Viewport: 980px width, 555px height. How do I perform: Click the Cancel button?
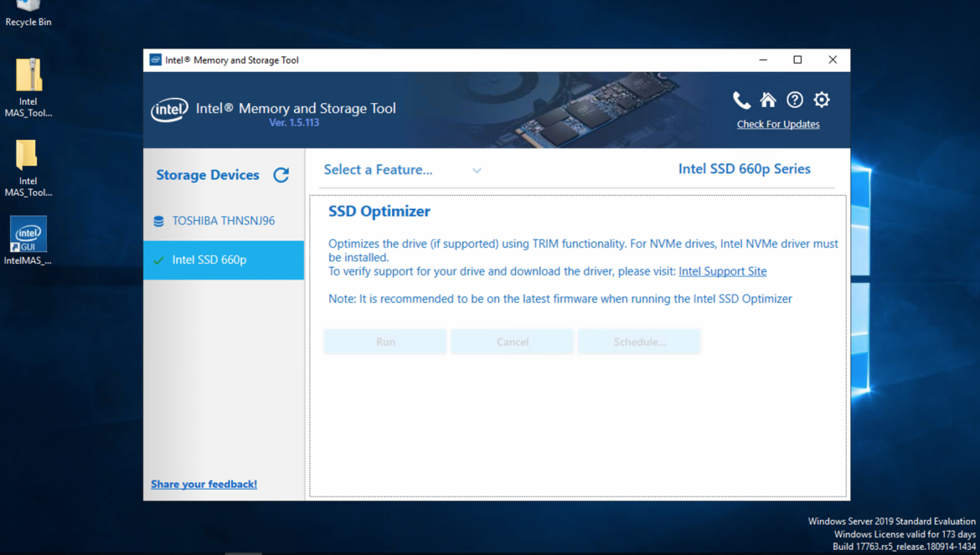coord(513,342)
